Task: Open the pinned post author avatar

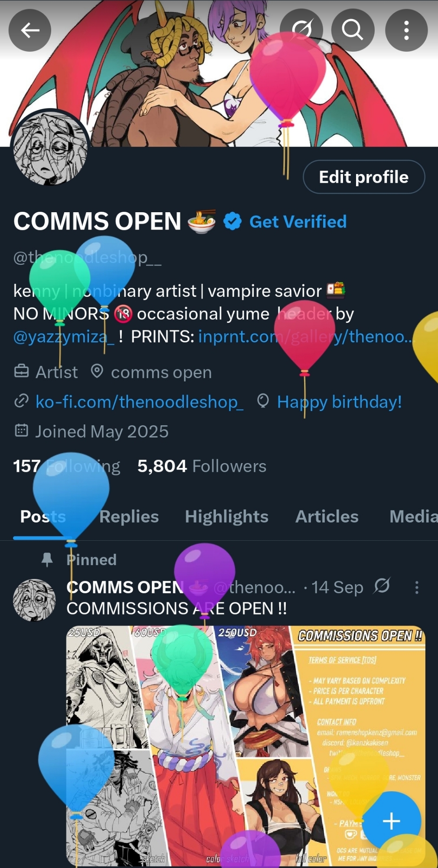Action: click(34, 600)
